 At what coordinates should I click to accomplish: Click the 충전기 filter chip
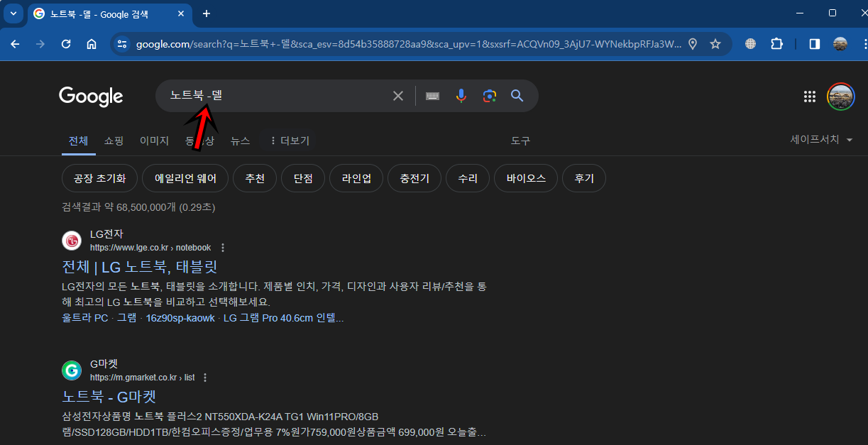pos(414,178)
